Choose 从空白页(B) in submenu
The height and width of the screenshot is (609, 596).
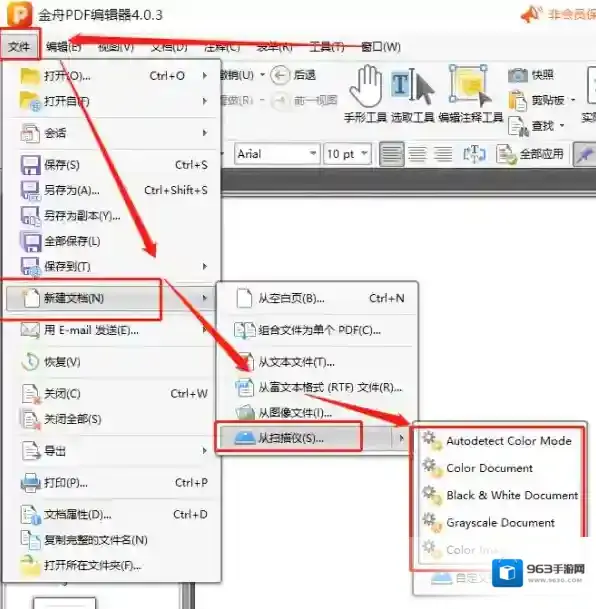[x=317, y=298]
